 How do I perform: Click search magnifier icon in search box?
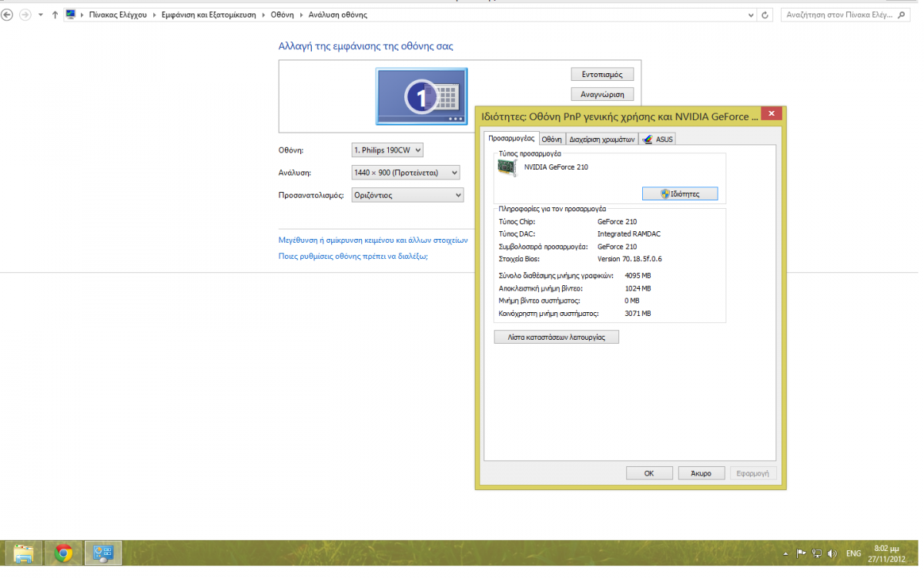903,15
